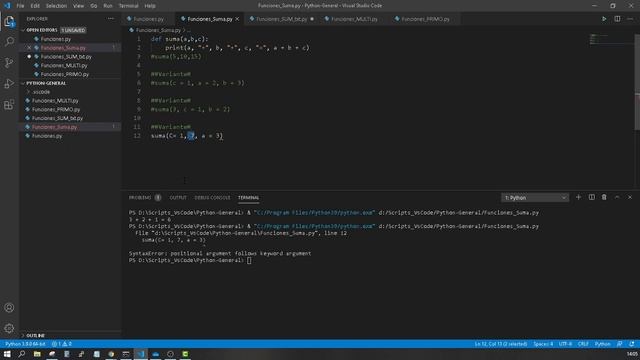Select Funciones_SUM_bt.py in Open Editors
Image resolution: width=640 pixels, height=360 pixels.
66,57
